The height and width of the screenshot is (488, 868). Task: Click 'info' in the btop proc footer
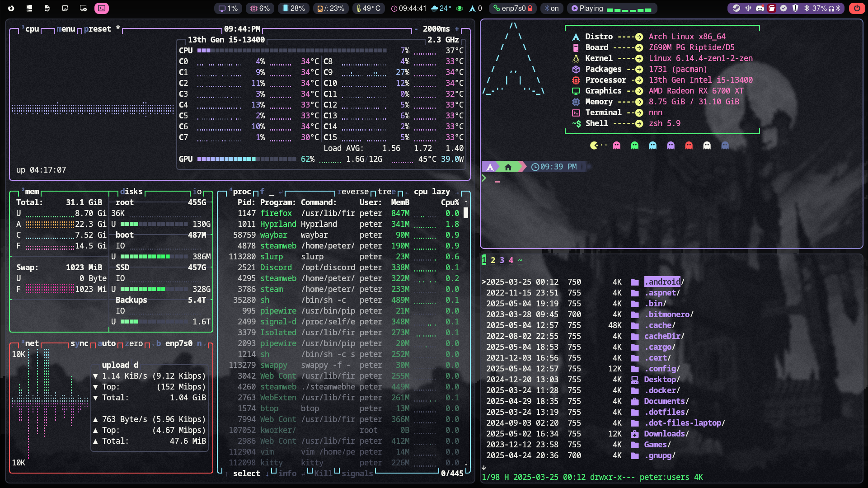tap(287, 474)
